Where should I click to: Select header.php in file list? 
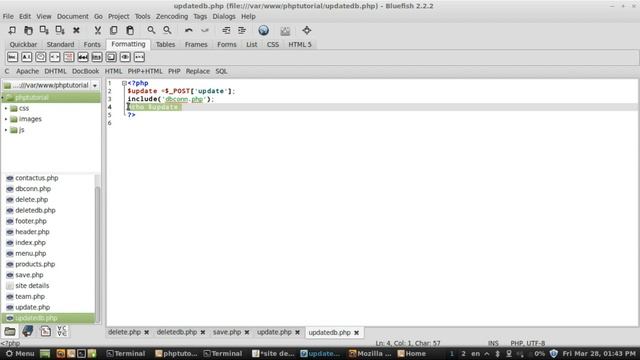[32, 232]
